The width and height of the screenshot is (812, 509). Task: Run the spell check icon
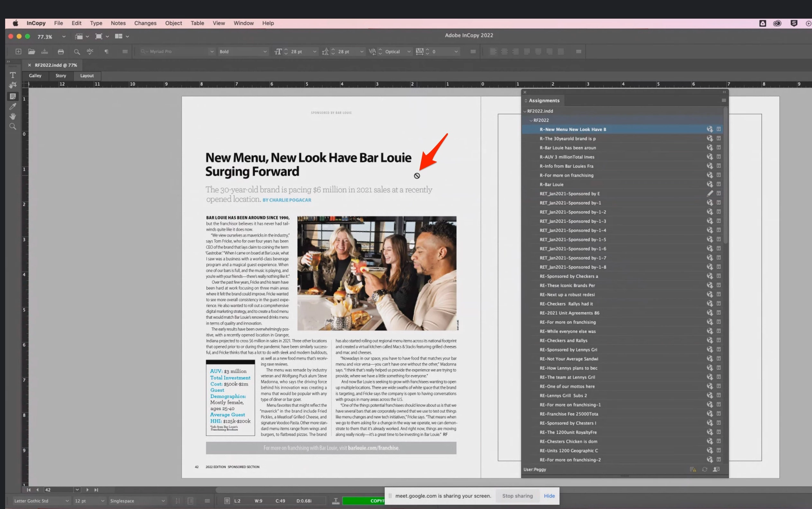coord(90,51)
